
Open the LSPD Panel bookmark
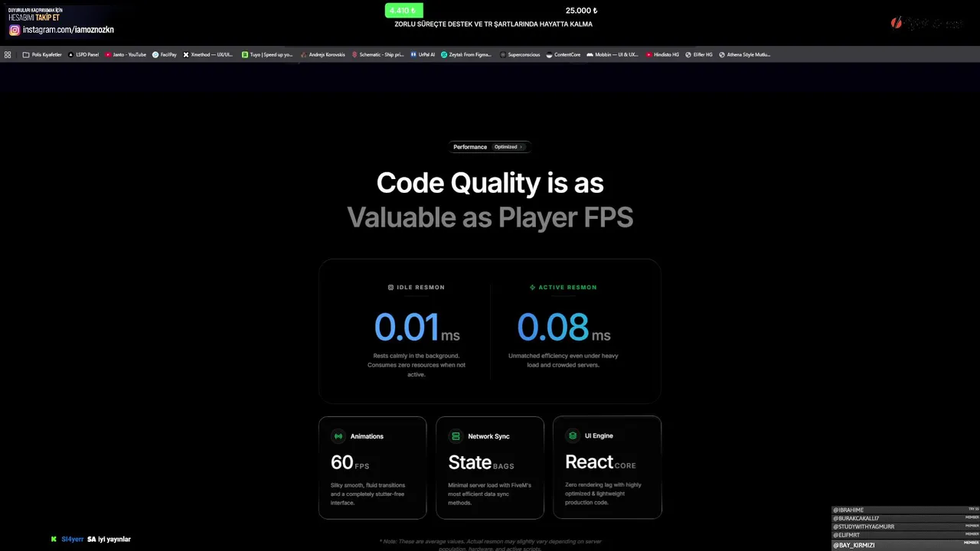[x=83, y=55]
